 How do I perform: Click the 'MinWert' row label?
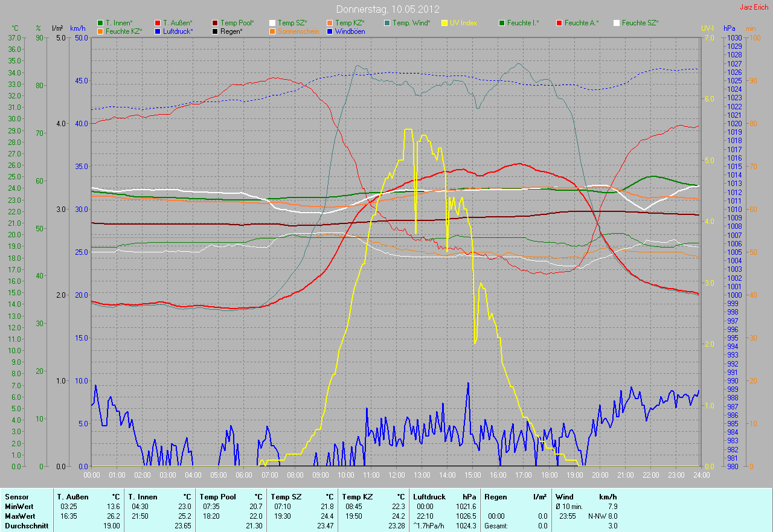tap(19, 507)
